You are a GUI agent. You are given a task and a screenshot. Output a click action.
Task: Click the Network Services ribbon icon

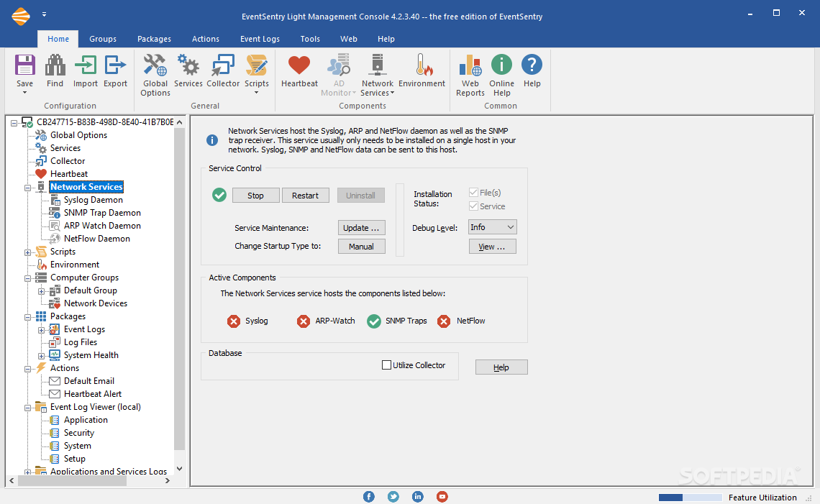[x=377, y=65]
